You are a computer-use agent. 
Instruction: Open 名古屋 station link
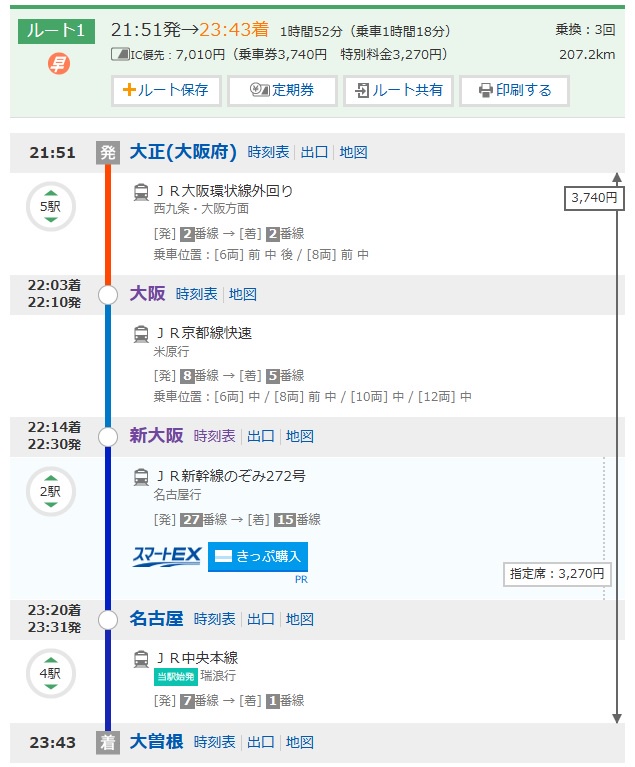pos(156,619)
